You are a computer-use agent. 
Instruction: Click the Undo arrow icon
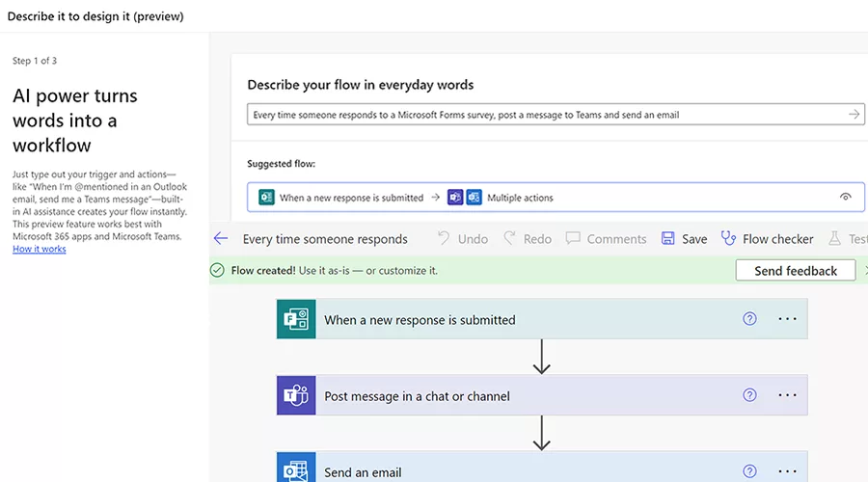444,238
